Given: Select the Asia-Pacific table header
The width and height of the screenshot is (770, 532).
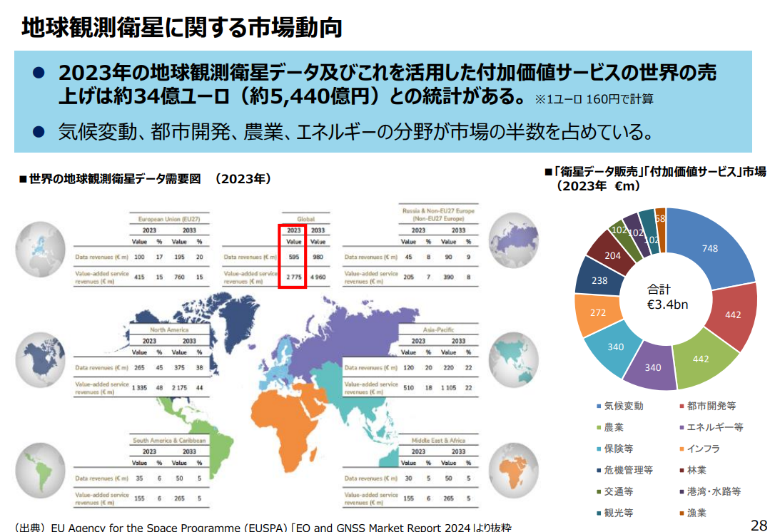Looking at the screenshot, I should click(438, 330).
